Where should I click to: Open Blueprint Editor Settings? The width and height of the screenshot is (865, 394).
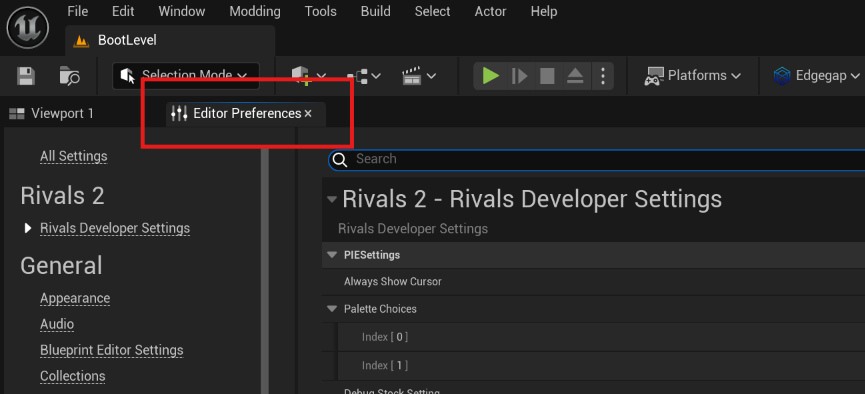click(111, 350)
